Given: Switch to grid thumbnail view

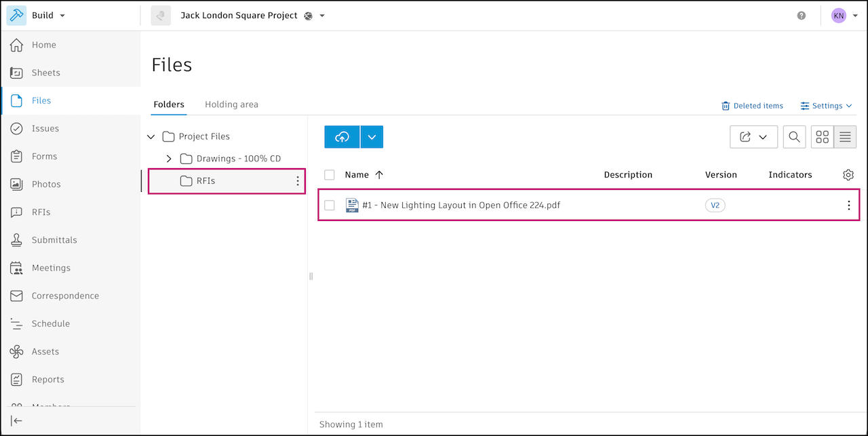Looking at the screenshot, I should (823, 137).
